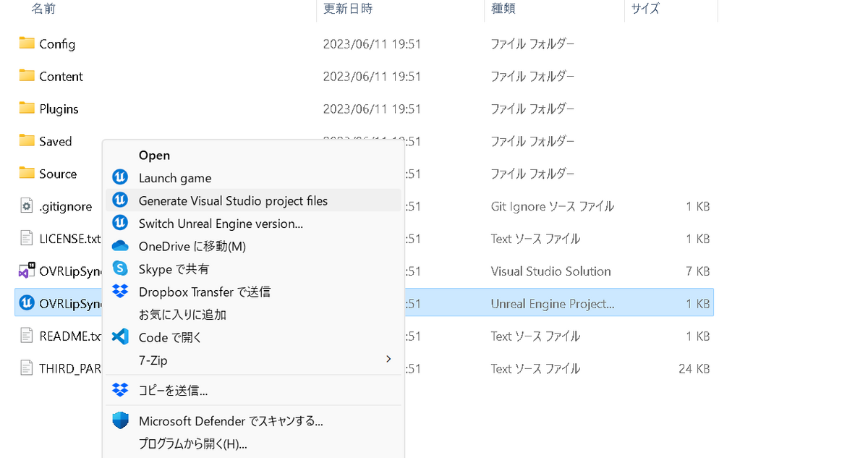The width and height of the screenshot is (868, 458).
Task: Select the Config folder name
Action: click(x=57, y=43)
